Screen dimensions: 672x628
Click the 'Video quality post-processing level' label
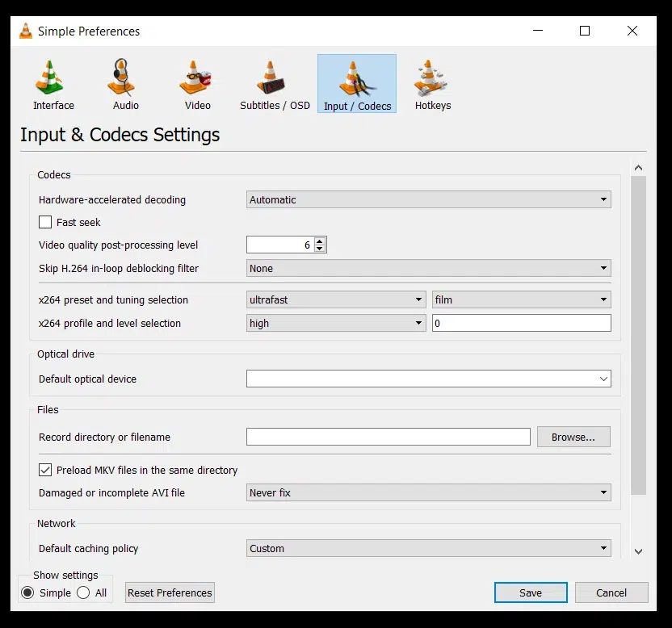coord(118,245)
